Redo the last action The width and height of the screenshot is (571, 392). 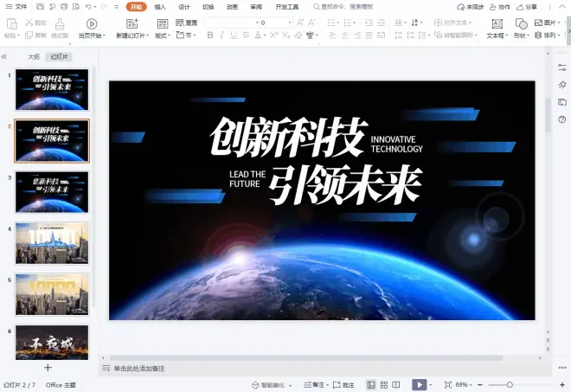[104, 7]
